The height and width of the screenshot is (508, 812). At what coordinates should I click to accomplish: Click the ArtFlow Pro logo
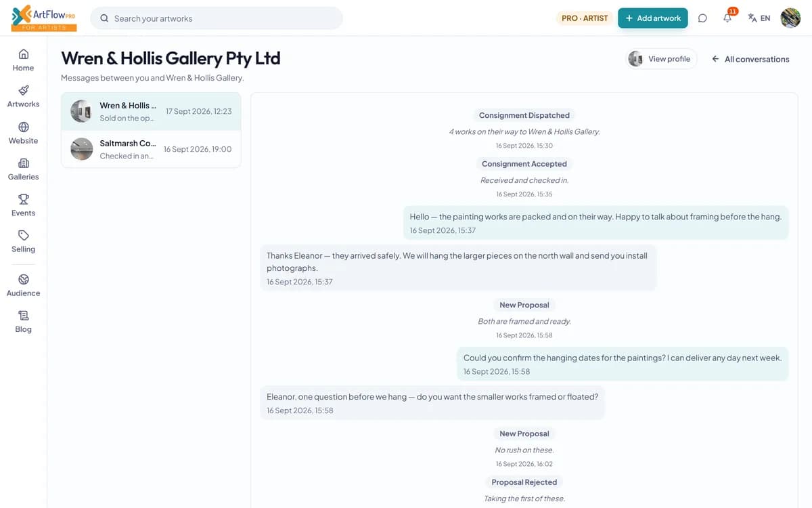[44, 18]
